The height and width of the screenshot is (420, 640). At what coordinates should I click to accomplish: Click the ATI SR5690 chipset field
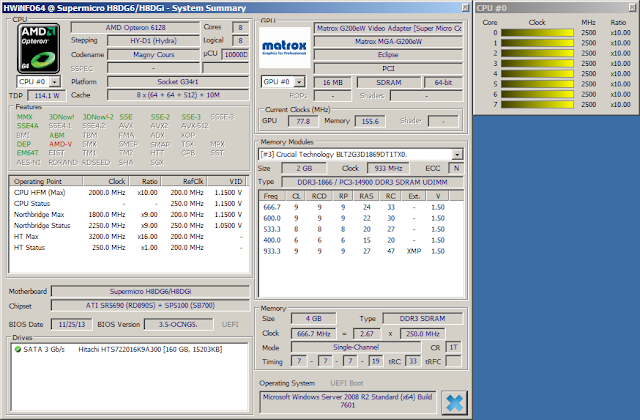[150, 306]
